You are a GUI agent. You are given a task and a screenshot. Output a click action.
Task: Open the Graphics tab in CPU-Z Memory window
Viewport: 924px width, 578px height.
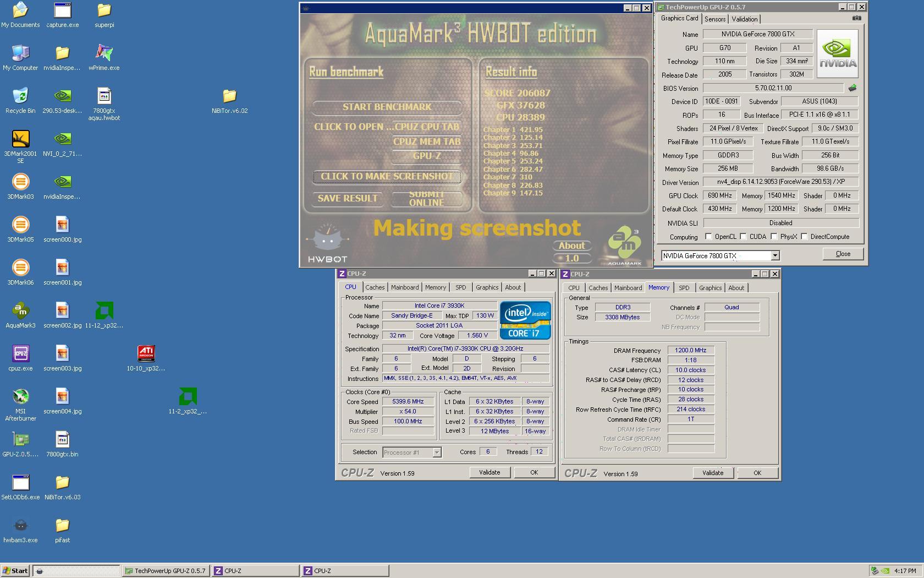click(x=710, y=288)
